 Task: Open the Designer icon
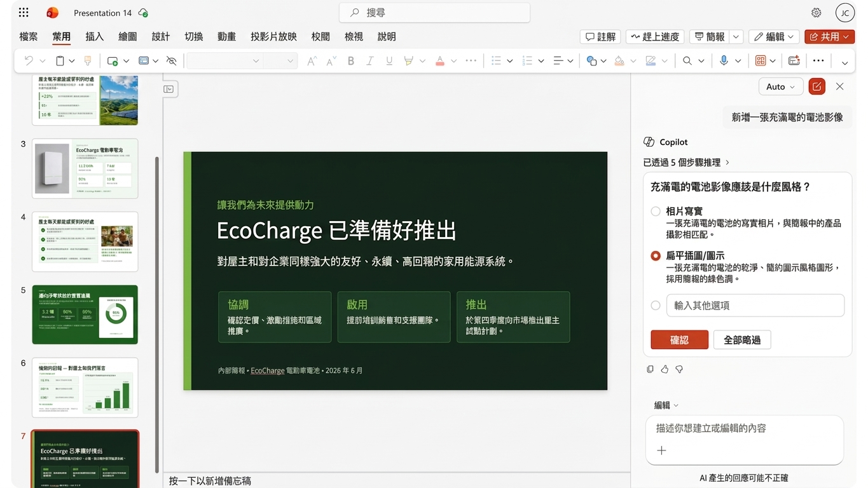(x=794, y=61)
